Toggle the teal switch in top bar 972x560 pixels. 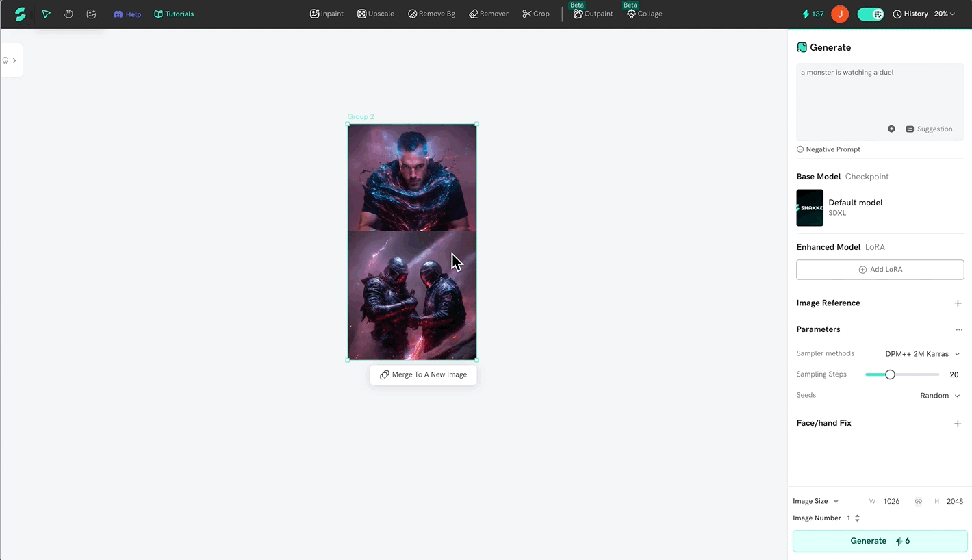click(x=870, y=14)
